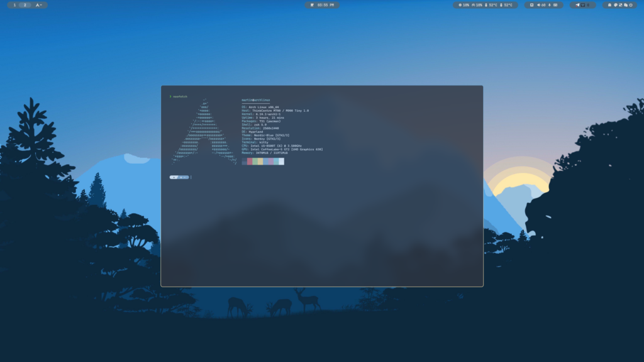Click the Bluetooth icon in the system tray
The width and height of the screenshot is (644, 362).
click(x=589, y=4)
